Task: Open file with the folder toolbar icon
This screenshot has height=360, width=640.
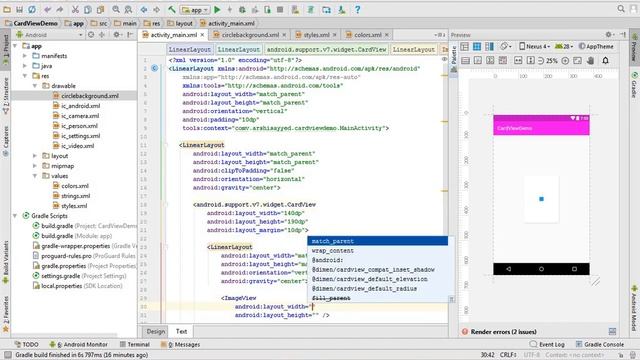Action: [7, 9]
